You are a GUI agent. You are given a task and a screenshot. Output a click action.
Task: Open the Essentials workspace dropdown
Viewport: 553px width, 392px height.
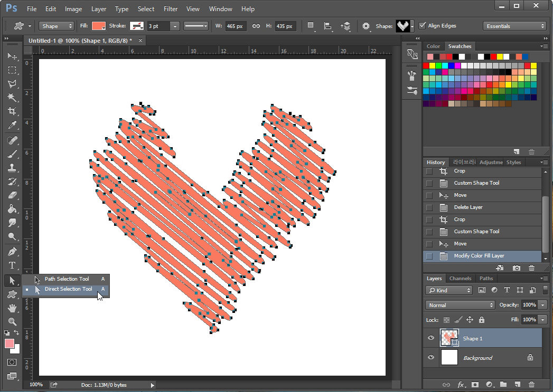(x=514, y=26)
